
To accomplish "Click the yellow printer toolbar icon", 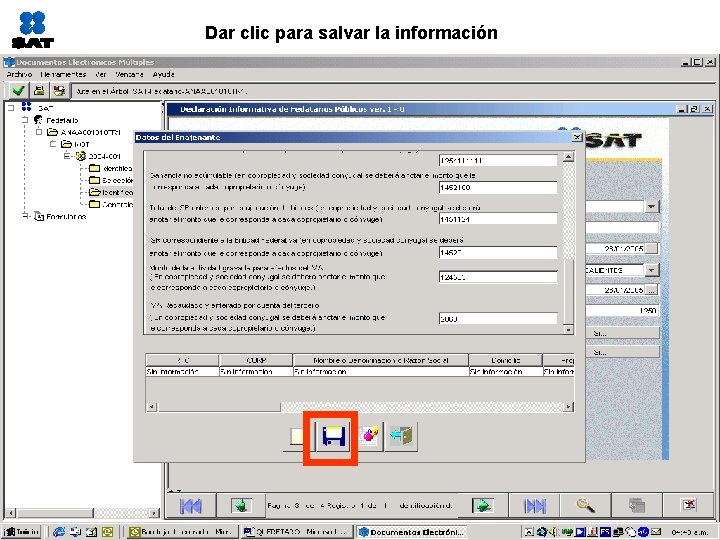I will pos(39,90).
